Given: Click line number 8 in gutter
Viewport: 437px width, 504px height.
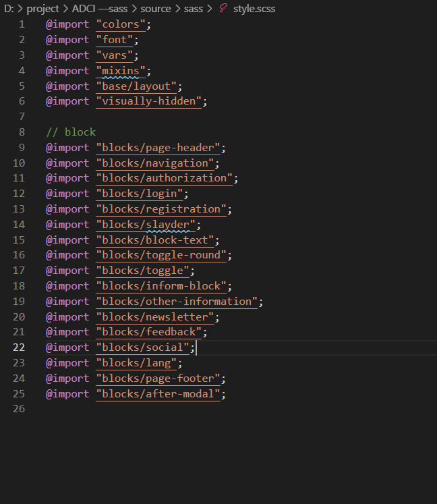Looking at the screenshot, I should (22, 132).
